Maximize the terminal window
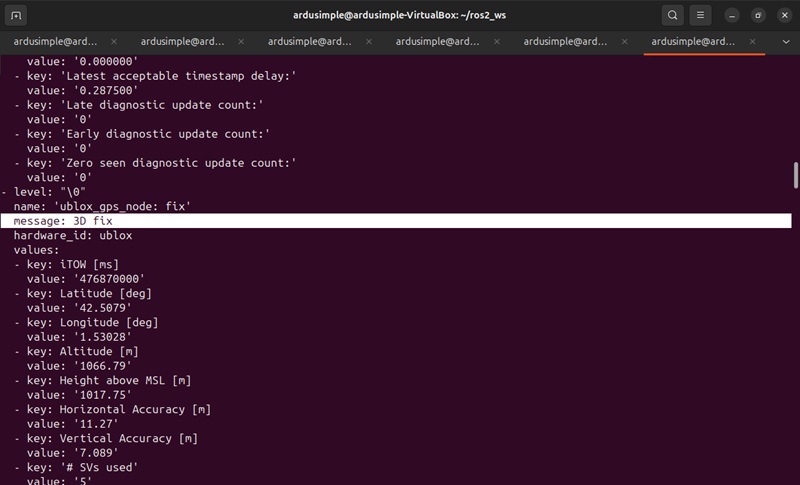Viewport: 800px width, 485px height. [757, 15]
